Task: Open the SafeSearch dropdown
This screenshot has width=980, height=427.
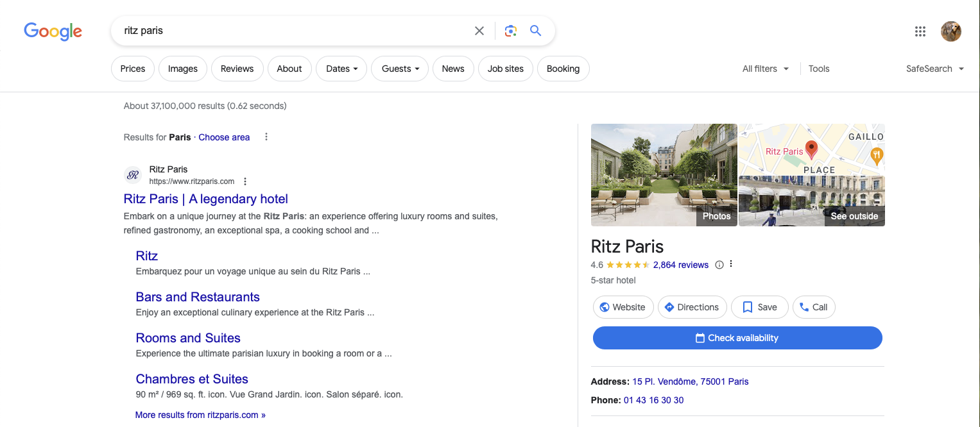Action: [934, 69]
